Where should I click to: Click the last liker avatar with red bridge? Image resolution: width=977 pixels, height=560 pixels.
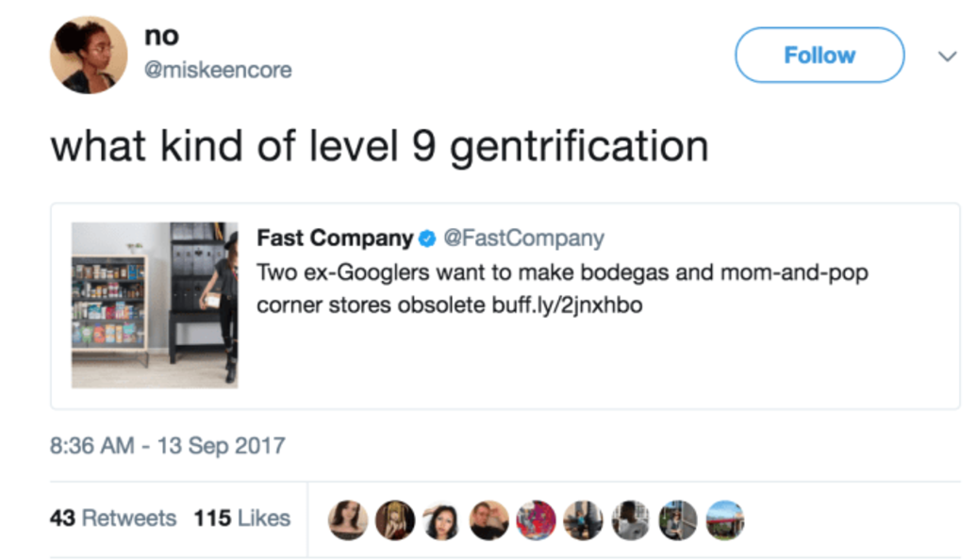click(724, 519)
